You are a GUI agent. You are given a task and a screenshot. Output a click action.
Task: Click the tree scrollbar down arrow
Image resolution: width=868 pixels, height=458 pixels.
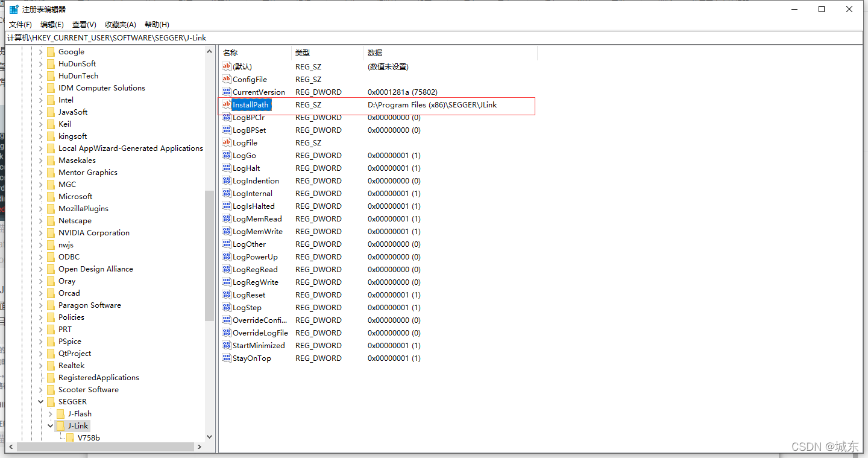pyautogui.click(x=209, y=436)
